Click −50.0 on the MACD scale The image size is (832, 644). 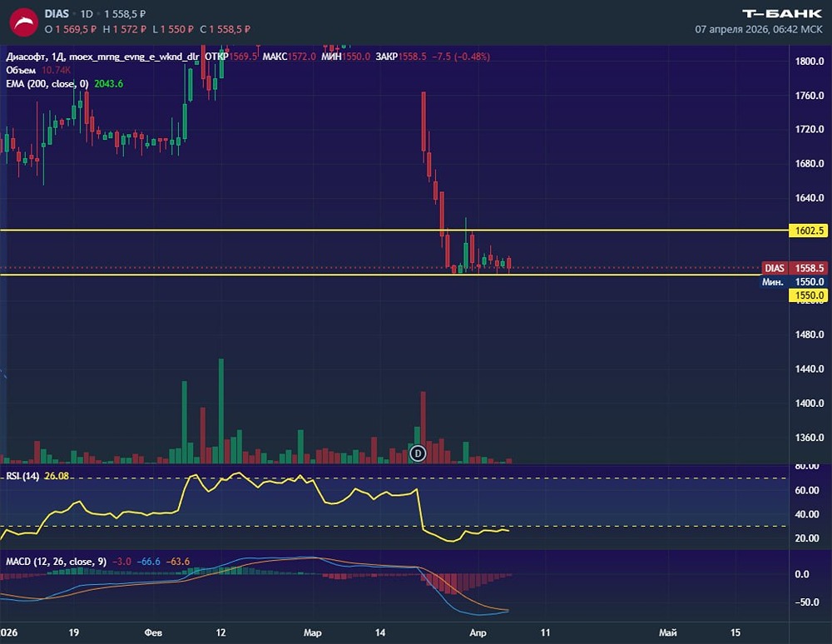[x=807, y=602]
